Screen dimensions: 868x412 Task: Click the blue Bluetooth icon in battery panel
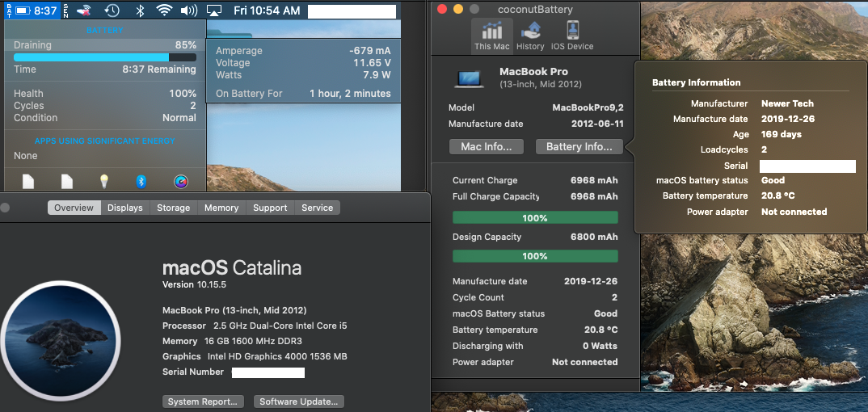pyautogui.click(x=141, y=182)
